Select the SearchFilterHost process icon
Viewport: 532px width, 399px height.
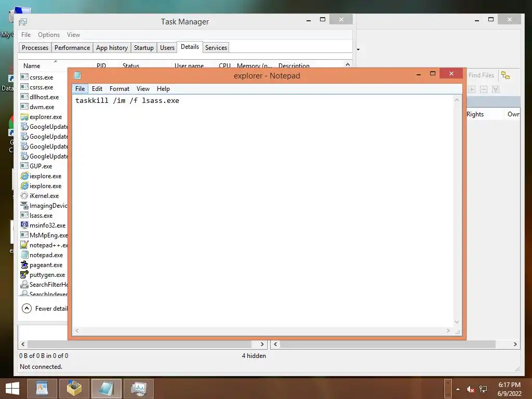point(24,284)
